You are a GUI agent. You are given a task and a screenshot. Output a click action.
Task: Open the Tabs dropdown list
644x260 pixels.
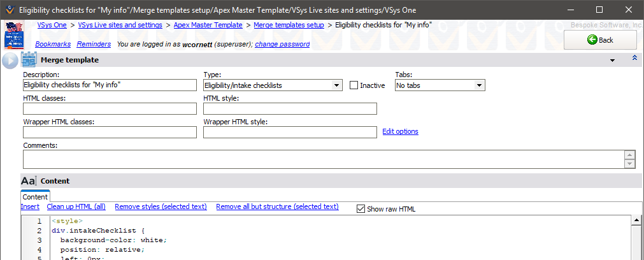pos(479,85)
